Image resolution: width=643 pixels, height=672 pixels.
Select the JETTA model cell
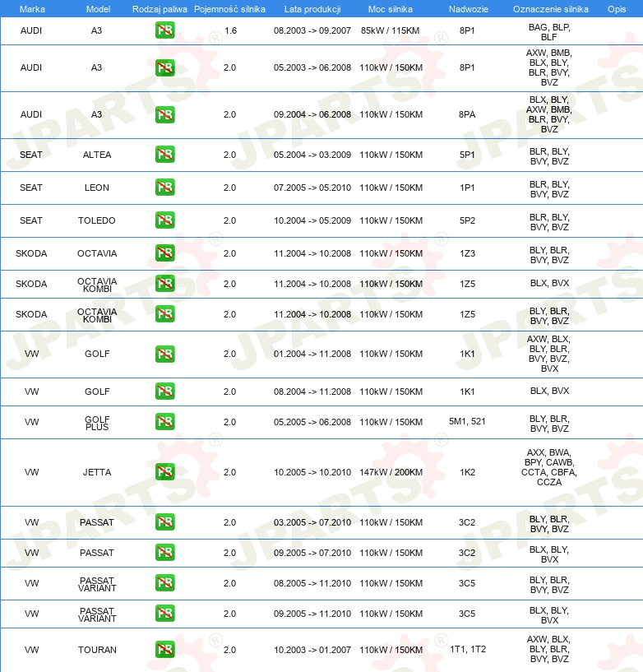(x=97, y=472)
